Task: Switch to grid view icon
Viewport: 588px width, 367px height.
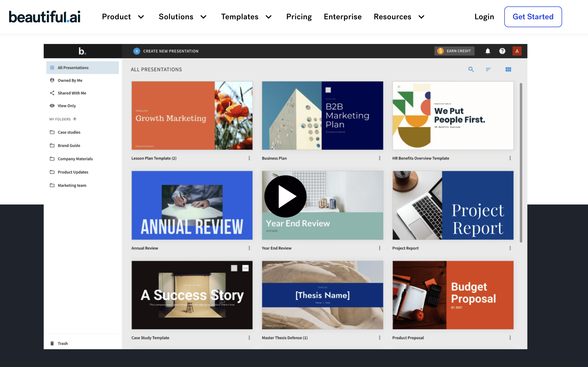Action: pyautogui.click(x=508, y=69)
